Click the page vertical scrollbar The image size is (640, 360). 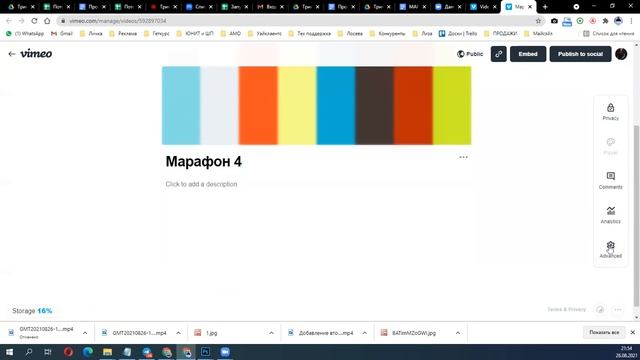(636, 216)
